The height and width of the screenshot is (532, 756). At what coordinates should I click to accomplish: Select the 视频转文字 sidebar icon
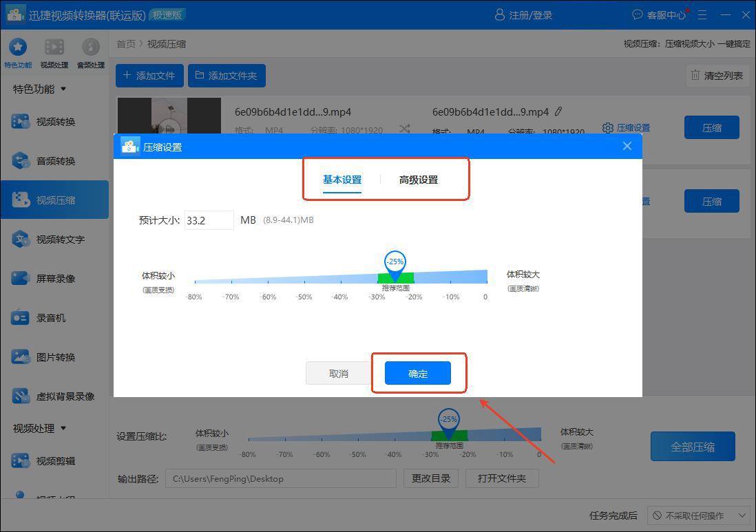[x=21, y=240]
